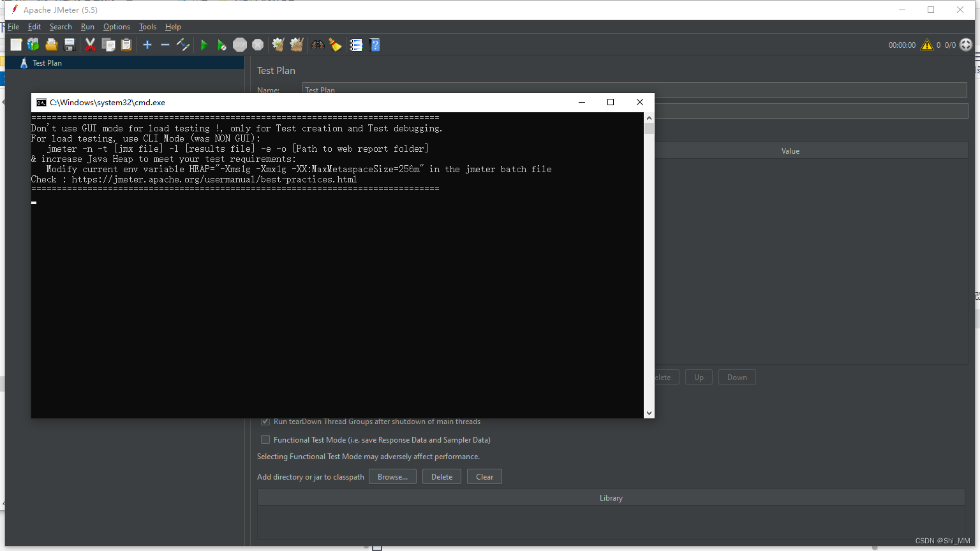980x551 pixels.
Task: Open the Run menu
Action: tap(87, 27)
